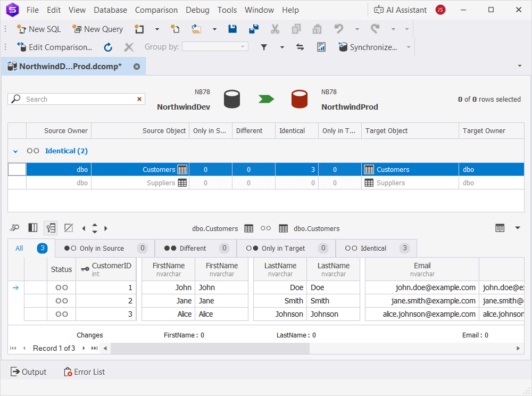Open the AI Assistant button
The height and width of the screenshot is (396, 532).
[x=400, y=10]
